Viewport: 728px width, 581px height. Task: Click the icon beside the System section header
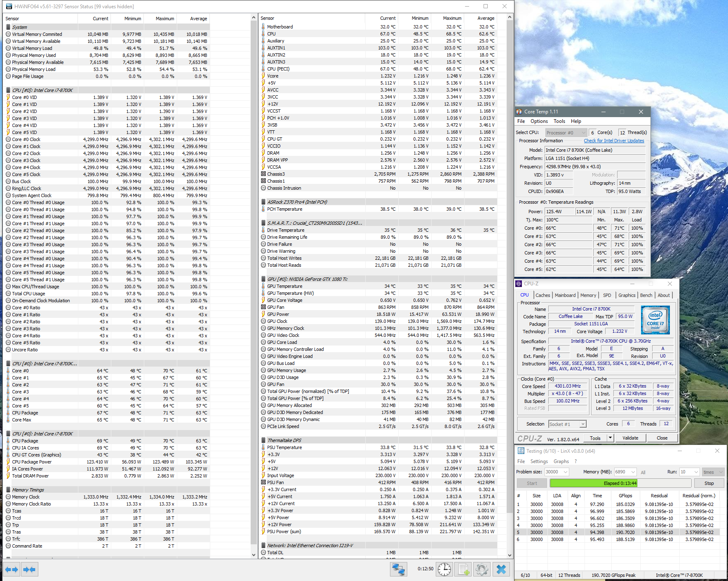click(x=8, y=27)
